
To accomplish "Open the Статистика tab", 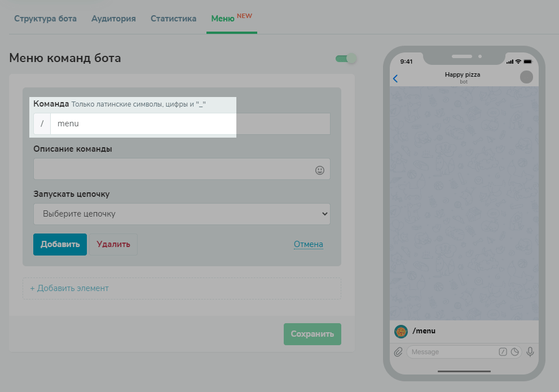I will coord(173,19).
